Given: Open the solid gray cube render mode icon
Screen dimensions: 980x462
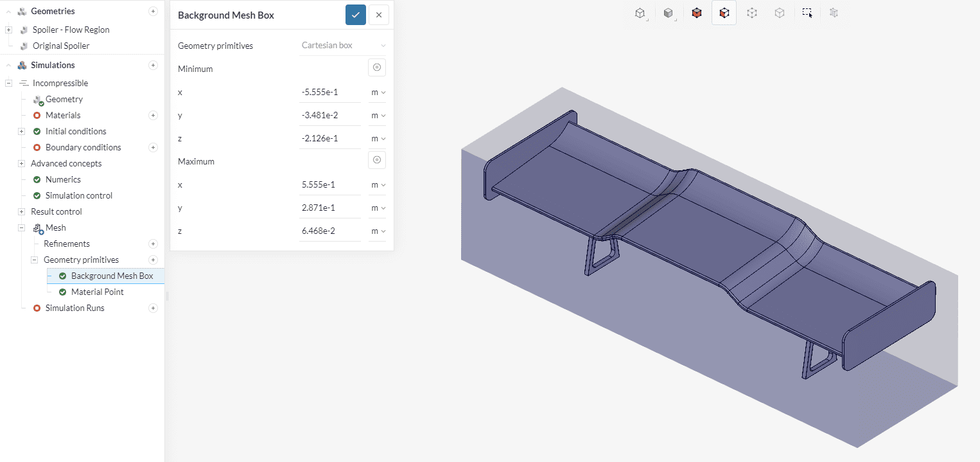Looking at the screenshot, I should coord(668,13).
